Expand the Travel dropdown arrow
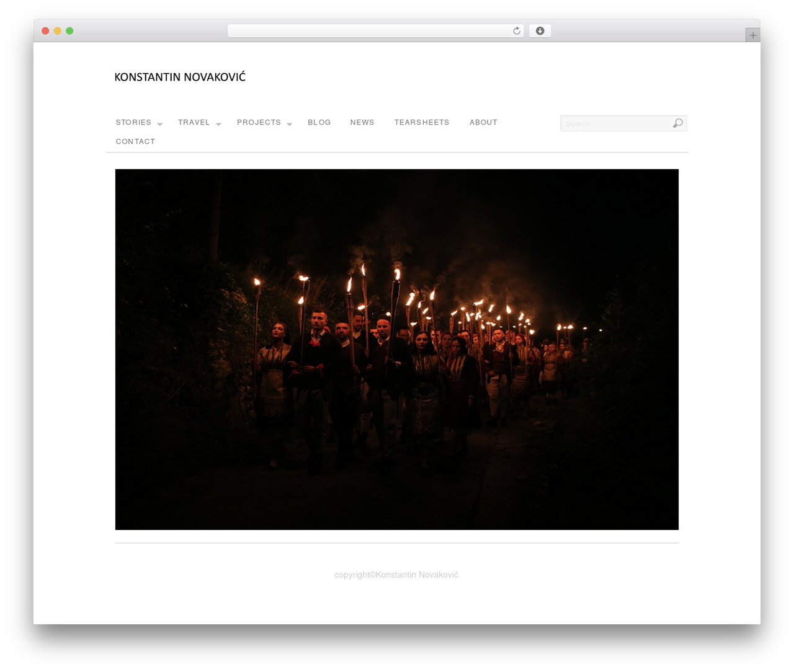 pos(218,124)
